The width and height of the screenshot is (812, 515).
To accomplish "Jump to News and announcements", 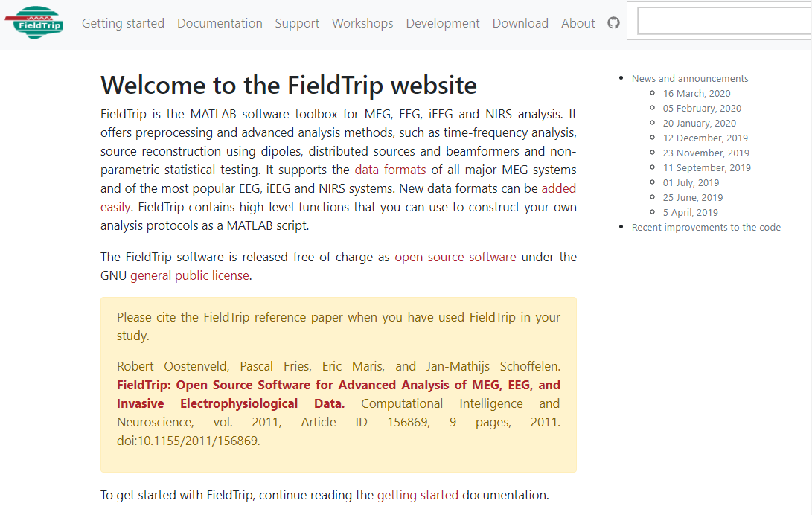I will pos(690,78).
